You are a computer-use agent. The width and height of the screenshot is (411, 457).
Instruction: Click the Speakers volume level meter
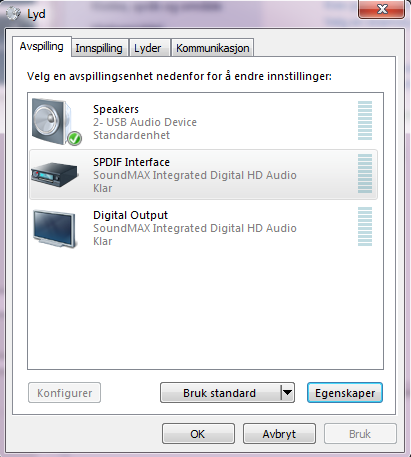point(365,121)
